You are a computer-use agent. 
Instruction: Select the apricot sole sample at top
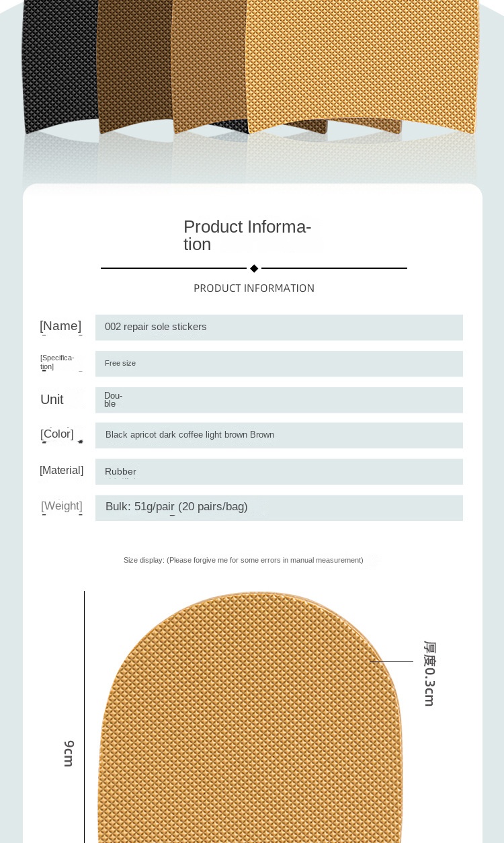pyautogui.click(x=363, y=61)
